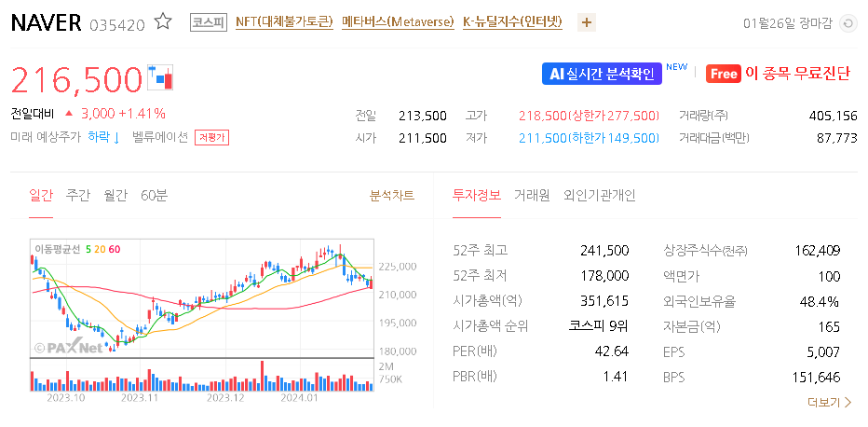Click the refresh icon next to 장마감

click(848, 24)
